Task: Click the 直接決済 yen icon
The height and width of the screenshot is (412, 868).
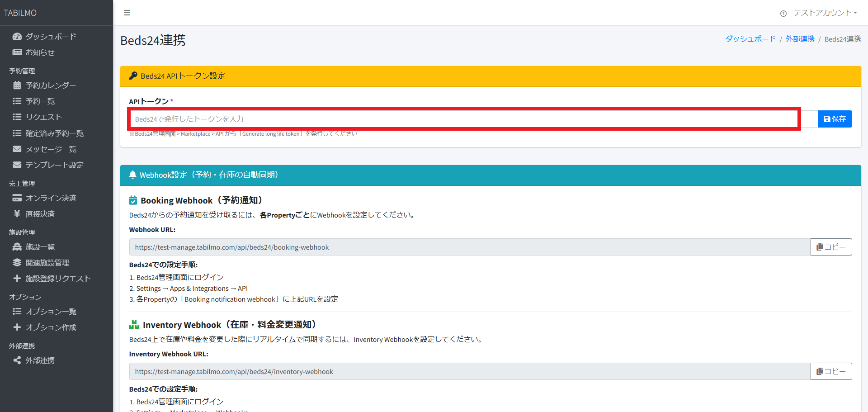Action: coord(17,213)
